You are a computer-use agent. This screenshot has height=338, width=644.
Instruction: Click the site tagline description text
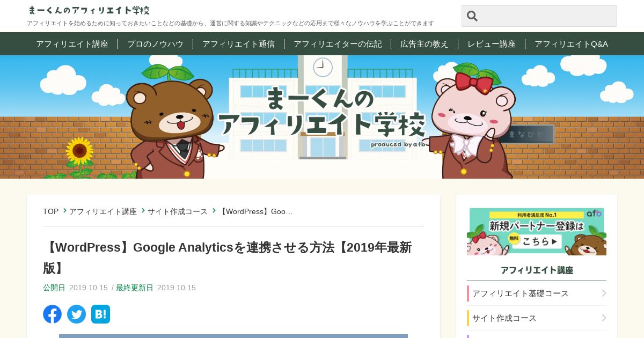[x=230, y=24]
